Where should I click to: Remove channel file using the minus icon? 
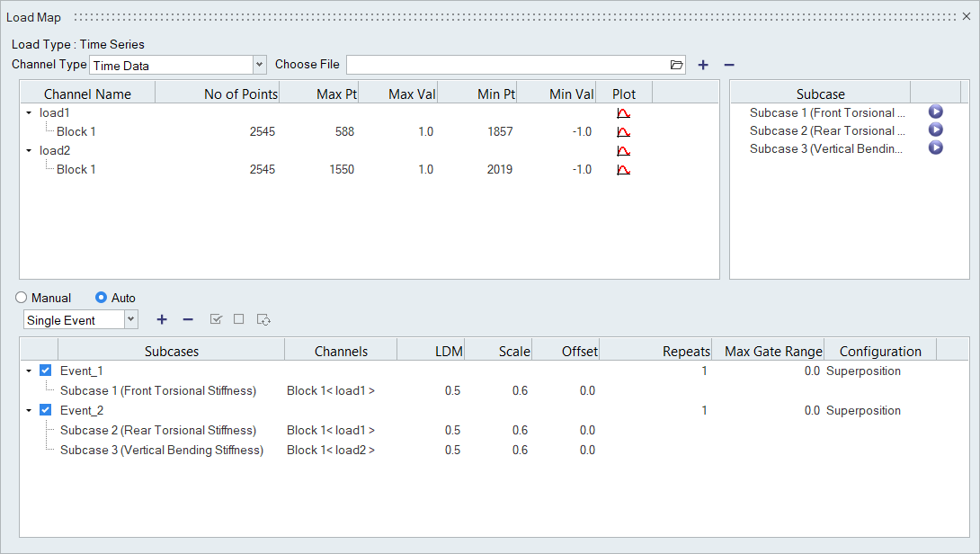[x=729, y=65]
